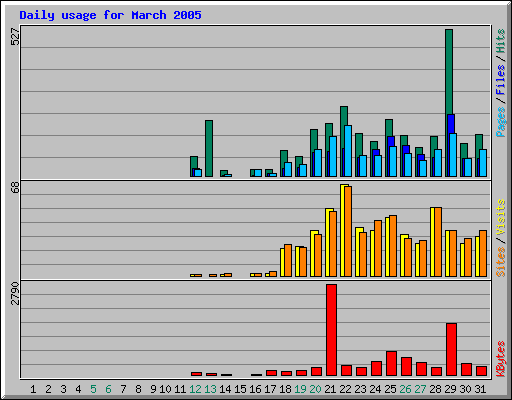Click day 29 label on the x-axis

point(450,389)
